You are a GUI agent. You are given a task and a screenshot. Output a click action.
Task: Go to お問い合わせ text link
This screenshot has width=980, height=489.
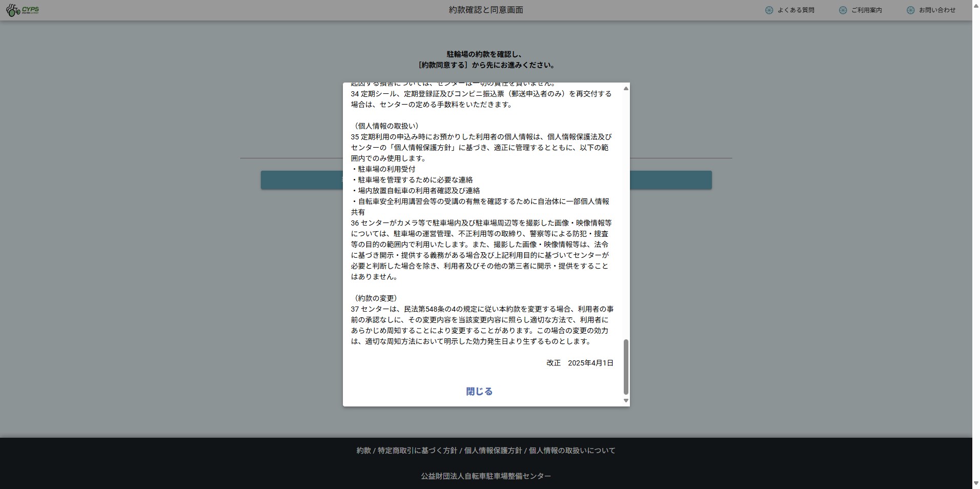click(x=937, y=10)
